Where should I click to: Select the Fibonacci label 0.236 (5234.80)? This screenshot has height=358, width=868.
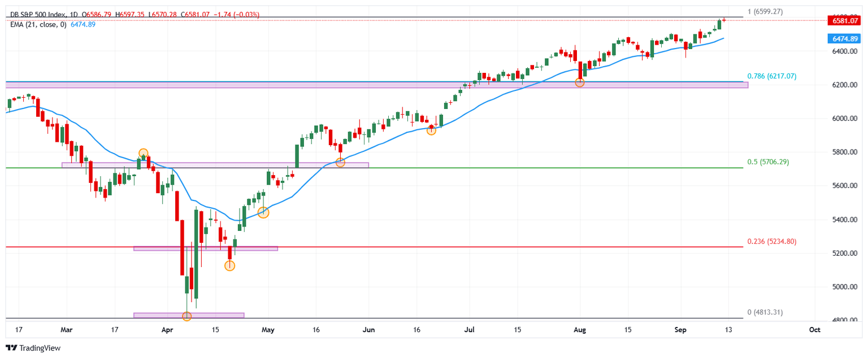pyautogui.click(x=771, y=242)
